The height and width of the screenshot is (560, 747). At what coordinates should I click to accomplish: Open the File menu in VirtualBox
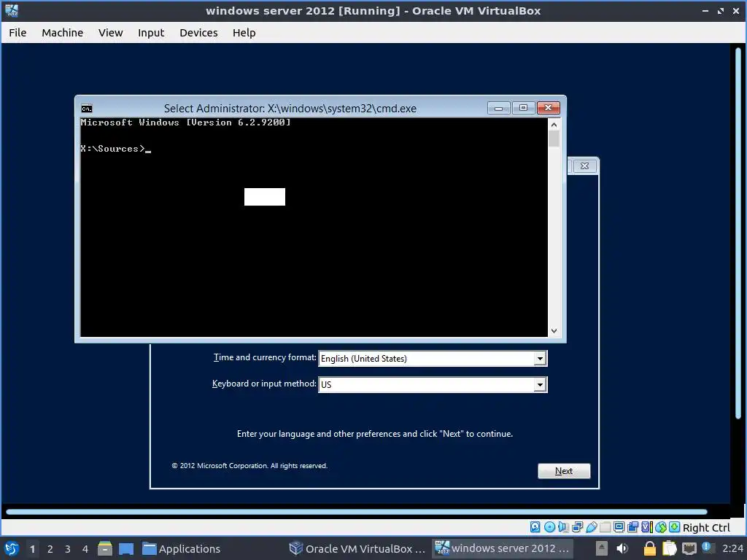click(x=18, y=33)
